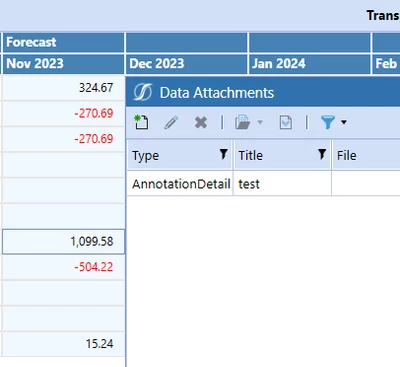Select the 'test' title cell
Screen dimensions: 400x367
(x=282, y=184)
